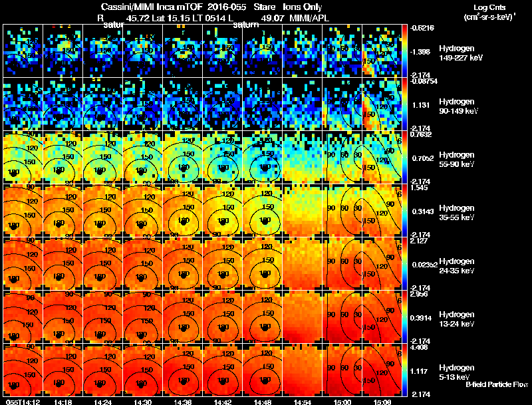Click the 'Stare' word in the title
This screenshot has width=532, height=405.
tap(265, 7)
